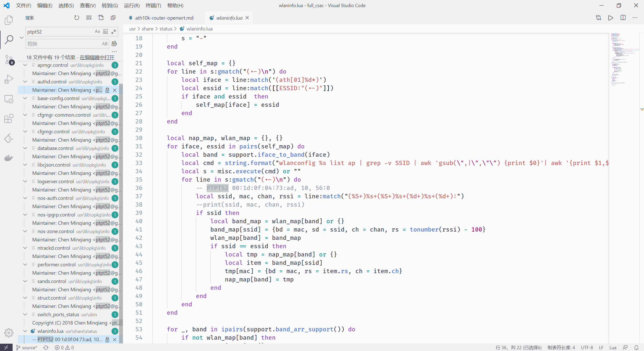Screen dimensions: 644x351
Task: Click the 制表符长度: 4 indentation setting
Action: (561, 347)
